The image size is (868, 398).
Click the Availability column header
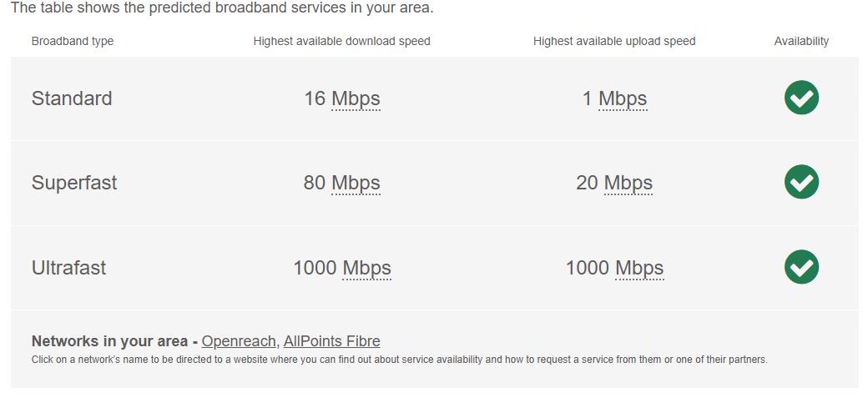pyautogui.click(x=801, y=42)
